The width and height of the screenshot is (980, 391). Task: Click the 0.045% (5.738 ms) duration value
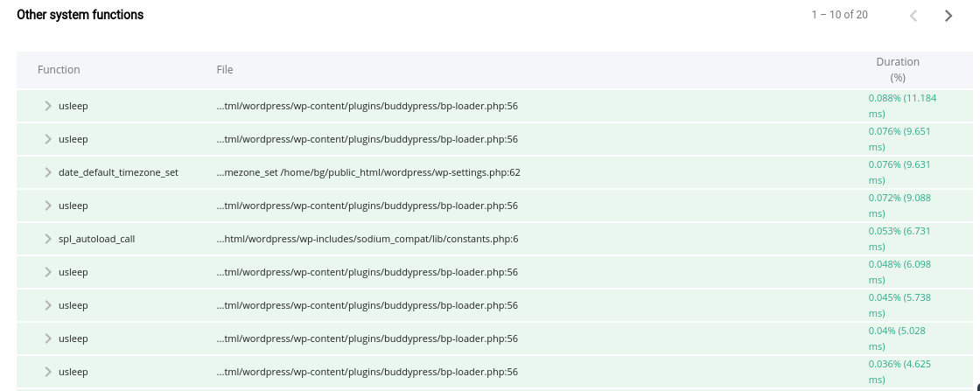tap(900, 305)
